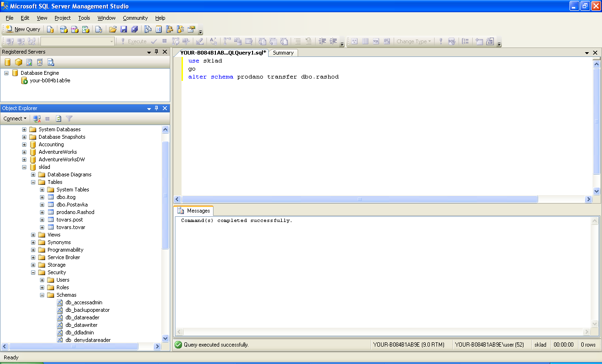
Task: Select Reporting Services icon in Registered Servers
Action: click(29, 62)
